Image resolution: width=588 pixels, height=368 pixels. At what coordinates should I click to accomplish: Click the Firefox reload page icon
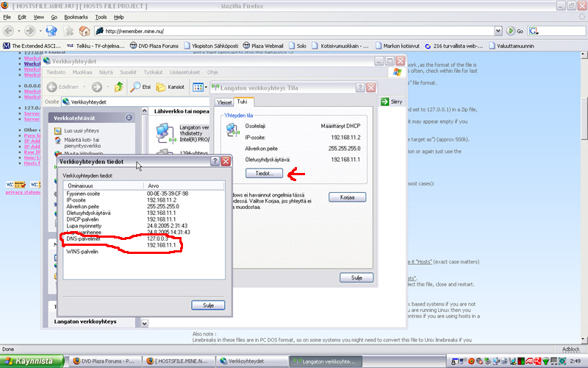tap(51, 31)
